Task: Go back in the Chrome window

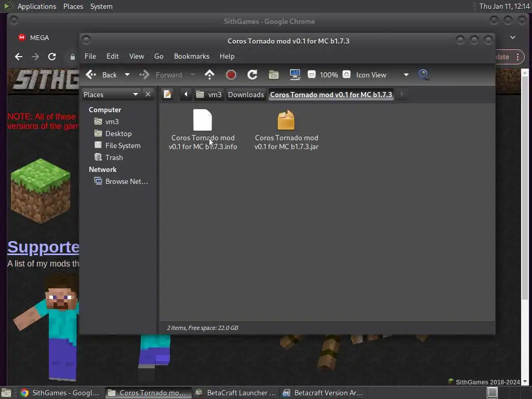Action: pyautogui.click(x=19, y=57)
